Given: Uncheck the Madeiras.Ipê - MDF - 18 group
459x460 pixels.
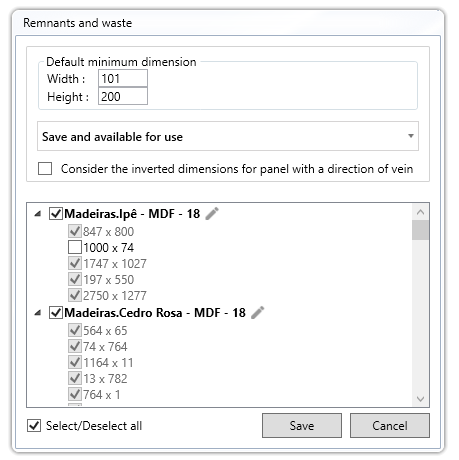Looking at the screenshot, I should tap(56, 213).
